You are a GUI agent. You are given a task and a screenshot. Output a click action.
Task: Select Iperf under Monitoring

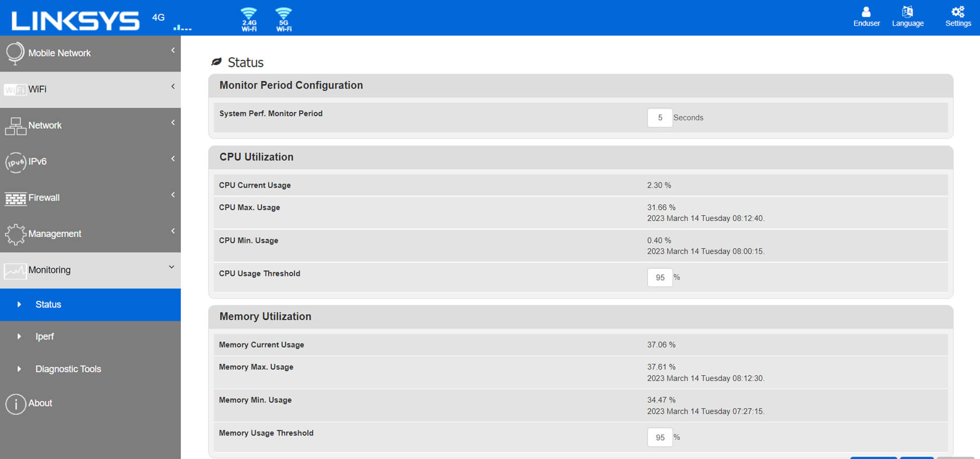[x=44, y=337]
